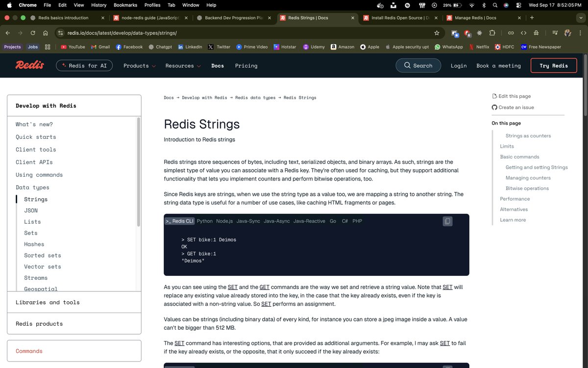Image resolution: width=588 pixels, height=368 pixels.
Task: Open the Chrome profile avatar
Action: [x=567, y=33]
